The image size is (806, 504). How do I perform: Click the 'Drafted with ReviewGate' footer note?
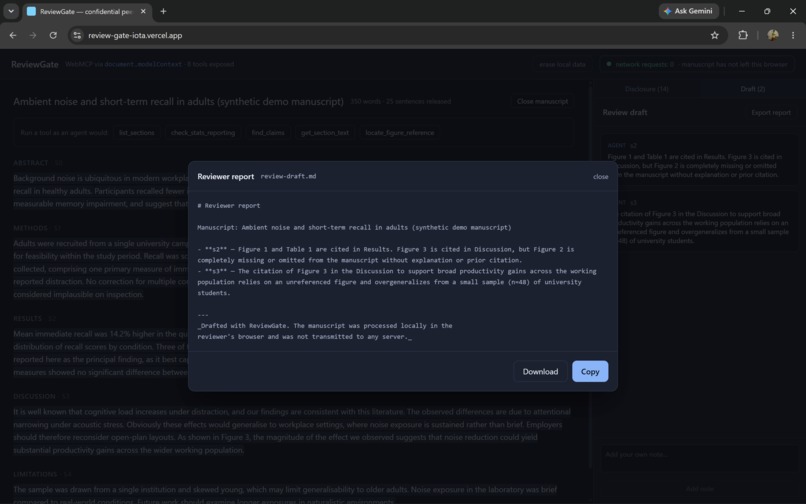pyautogui.click(x=325, y=331)
